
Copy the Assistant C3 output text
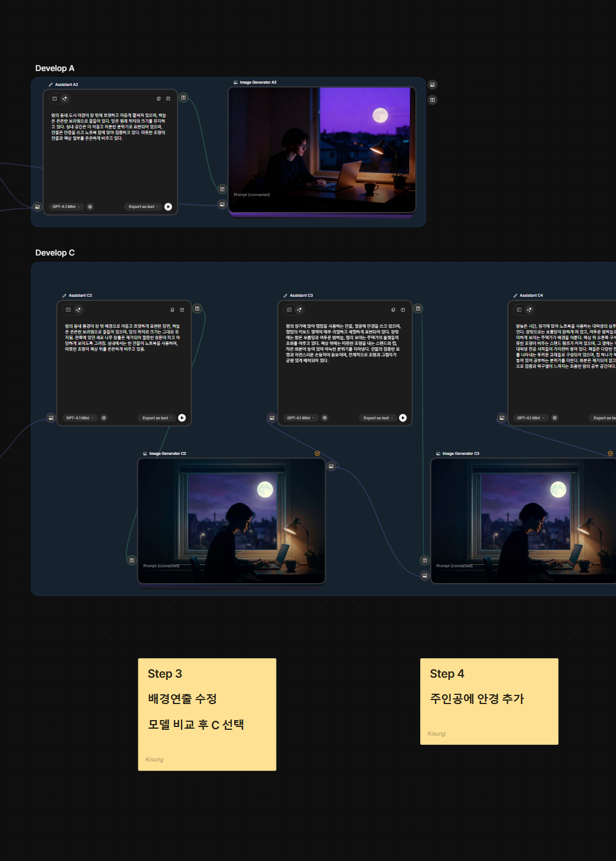pyautogui.click(x=393, y=309)
